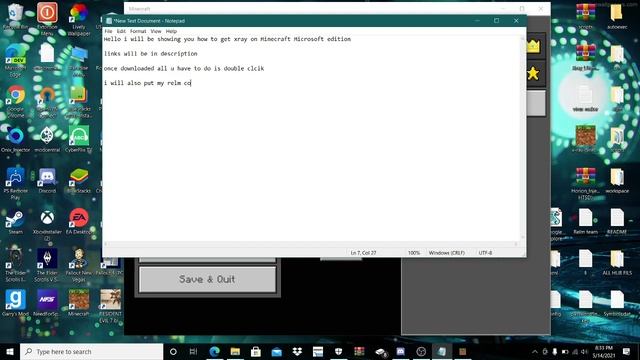
Task: Launch EA Desktop shortcut
Action: [x=79, y=222]
